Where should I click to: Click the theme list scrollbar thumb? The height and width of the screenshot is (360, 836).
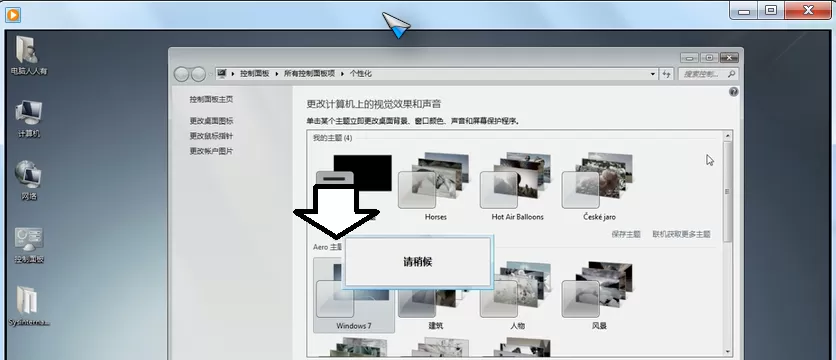[727, 192]
